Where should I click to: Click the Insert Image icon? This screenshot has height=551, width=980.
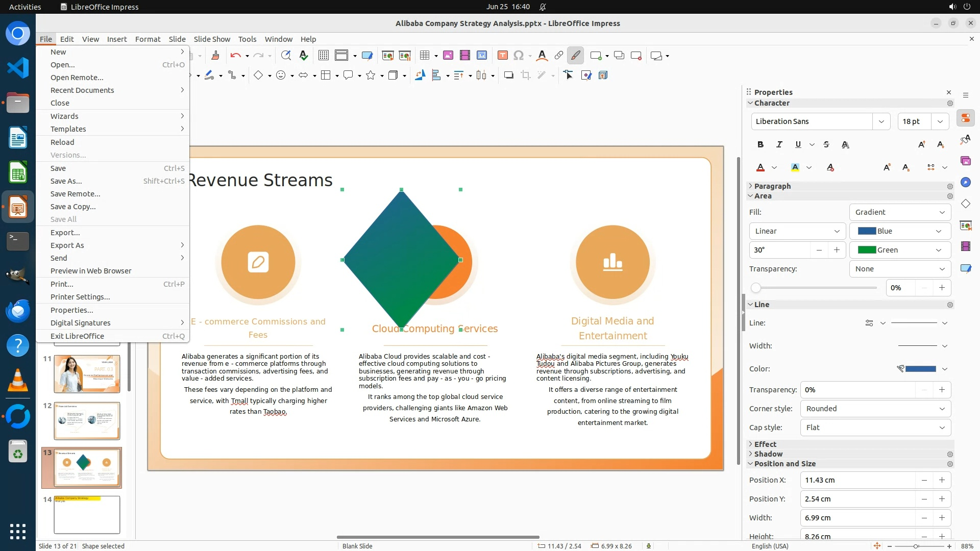[448, 55]
